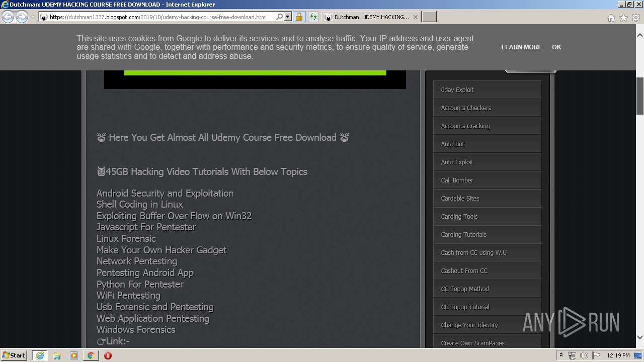
Task: Open the Tools gear icon
Action: (636, 18)
